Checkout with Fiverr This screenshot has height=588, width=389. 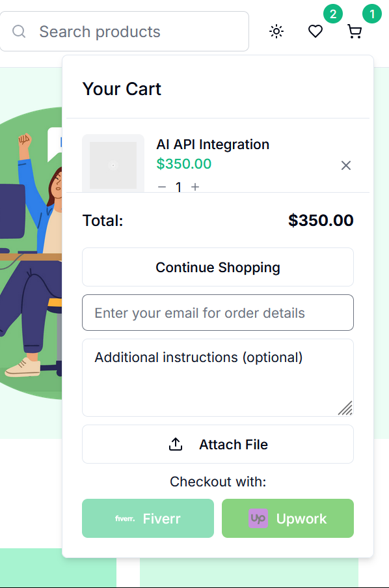tap(148, 518)
